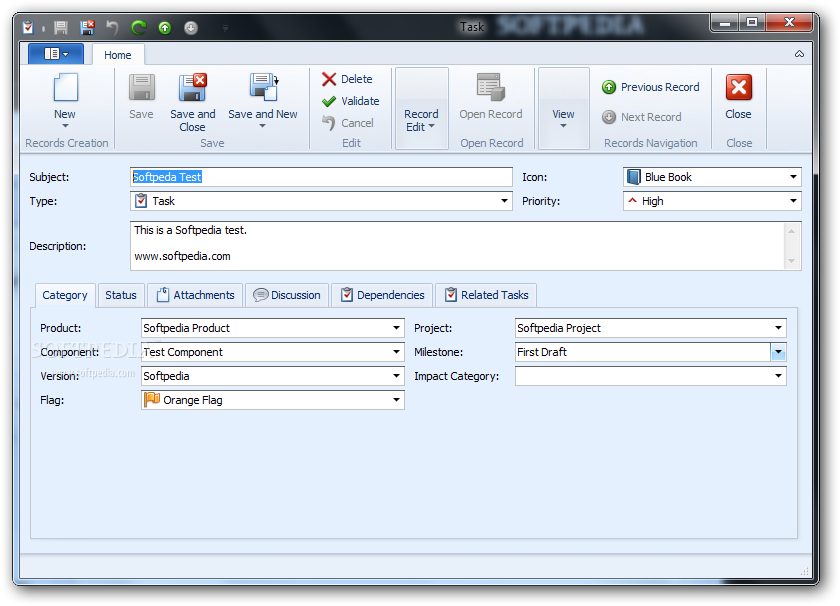Click the Orange Flag icon image
The image size is (840, 606).
click(152, 400)
